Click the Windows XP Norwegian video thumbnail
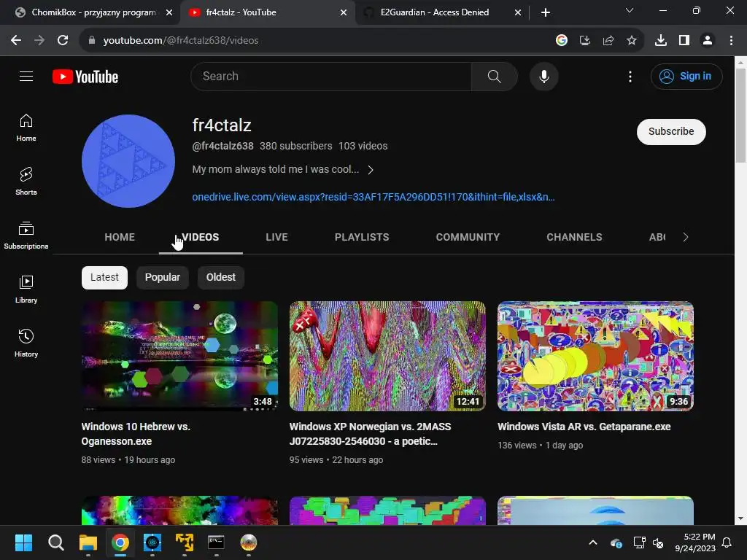Image resolution: width=747 pixels, height=560 pixels. (x=387, y=356)
